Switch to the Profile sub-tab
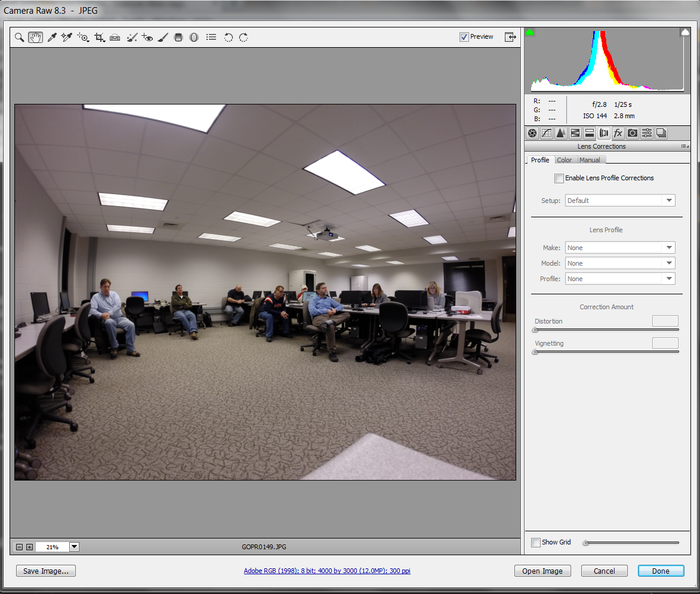 (540, 160)
